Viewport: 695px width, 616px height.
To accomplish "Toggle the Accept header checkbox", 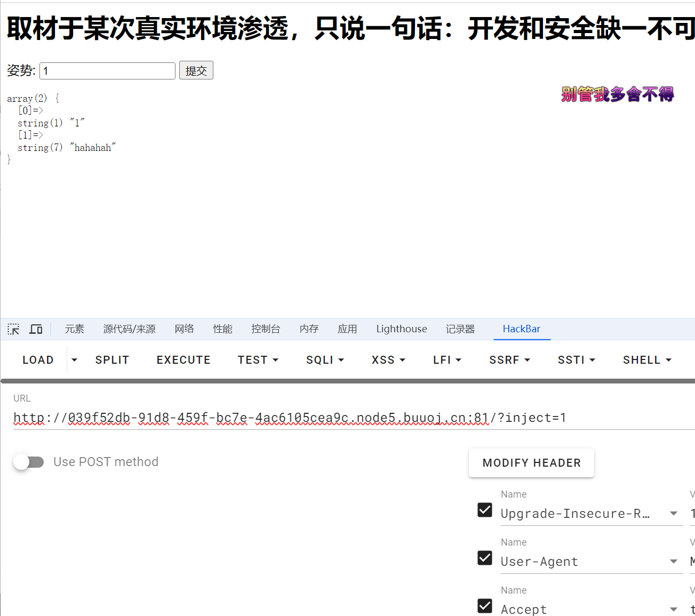I will [x=485, y=606].
